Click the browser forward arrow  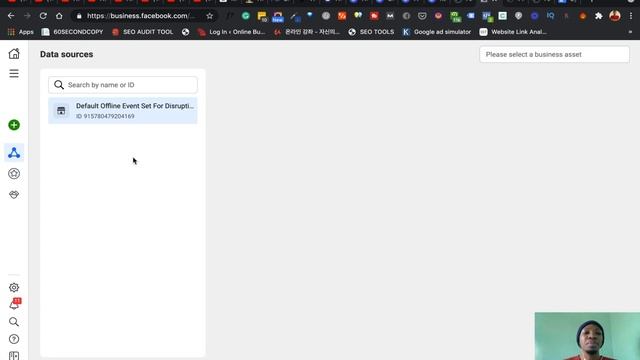tap(27, 16)
